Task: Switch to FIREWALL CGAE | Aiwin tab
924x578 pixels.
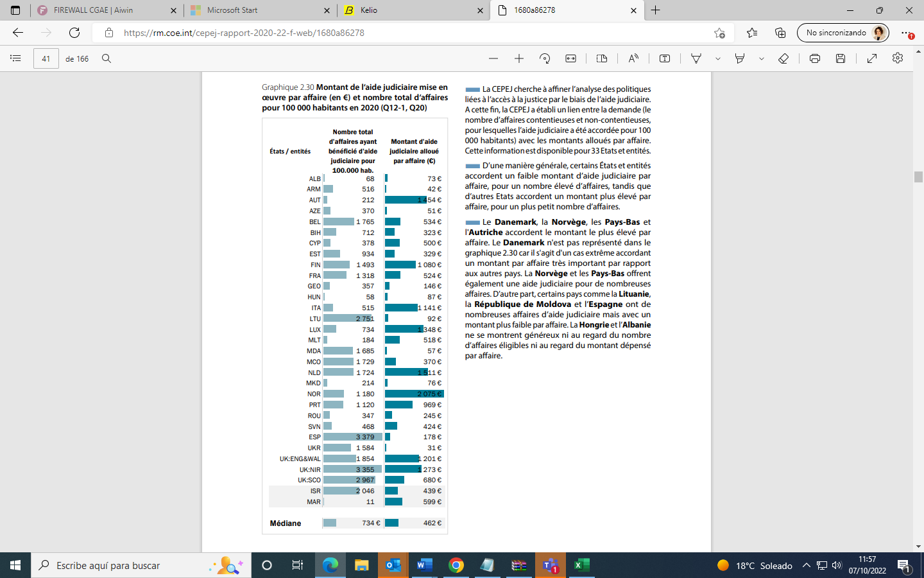Action: click(107, 10)
